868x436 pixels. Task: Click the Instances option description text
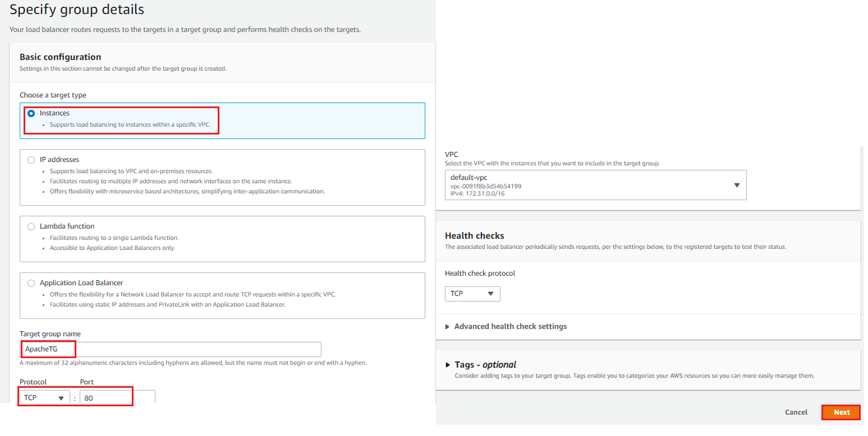coord(129,125)
